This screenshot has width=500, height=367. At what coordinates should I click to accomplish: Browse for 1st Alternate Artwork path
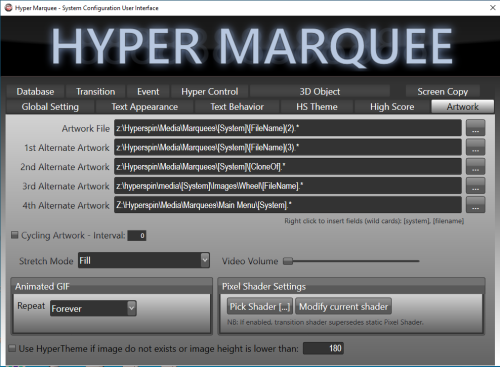click(475, 147)
